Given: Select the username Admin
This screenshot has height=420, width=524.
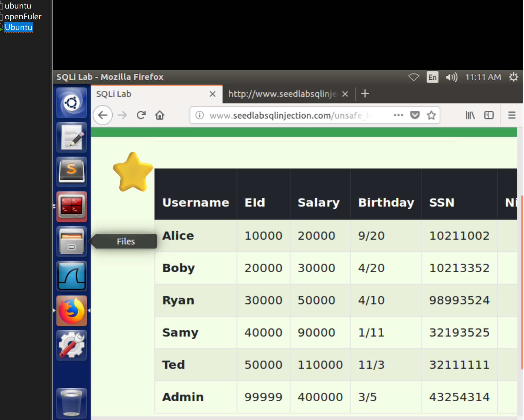Looking at the screenshot, I should [183, 397].
